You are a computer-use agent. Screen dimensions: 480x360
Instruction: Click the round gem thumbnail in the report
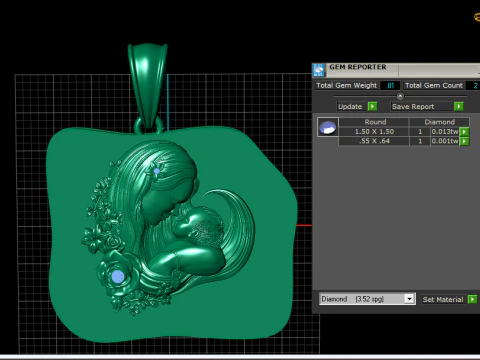(x=328, y=127)
